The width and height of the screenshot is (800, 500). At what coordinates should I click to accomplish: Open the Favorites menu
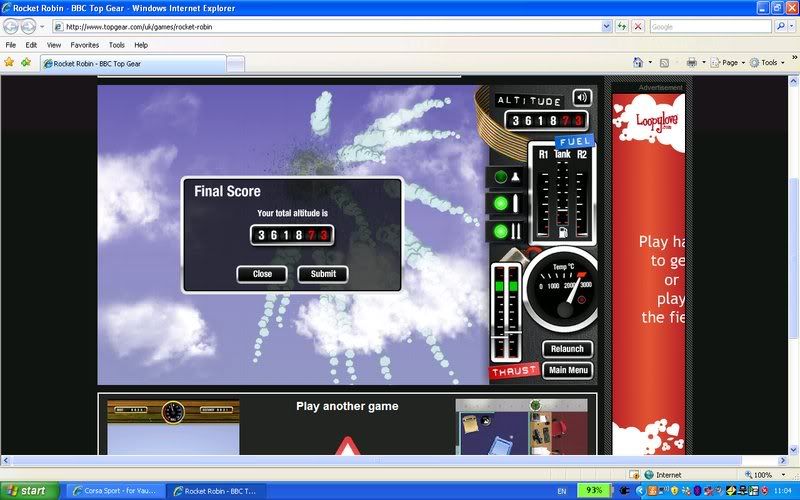(x=84, y=45)
